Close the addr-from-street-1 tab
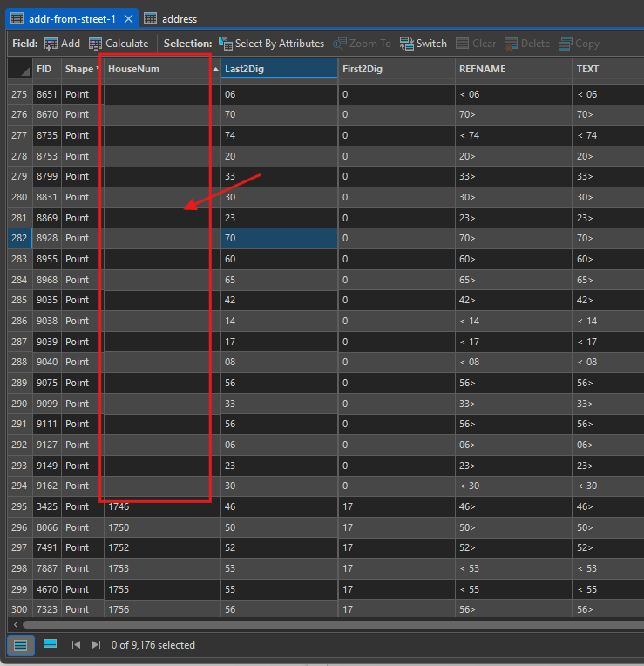This screenshot has height=666, width=644. click(x=128, y=19)
